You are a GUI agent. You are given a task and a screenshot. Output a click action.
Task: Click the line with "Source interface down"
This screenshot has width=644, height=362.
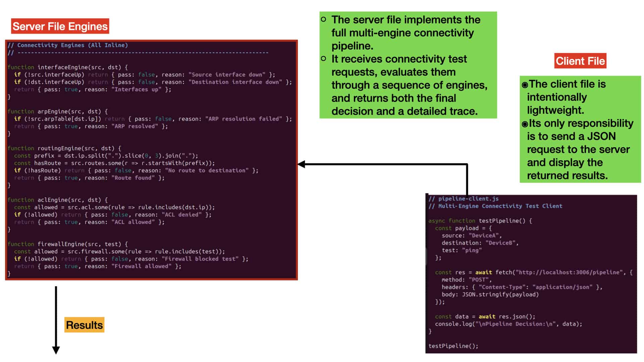[x=145, y=75]
